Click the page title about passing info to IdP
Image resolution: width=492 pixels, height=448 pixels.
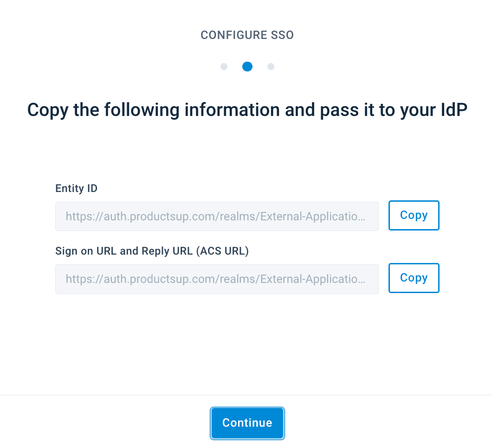(247, 110)
